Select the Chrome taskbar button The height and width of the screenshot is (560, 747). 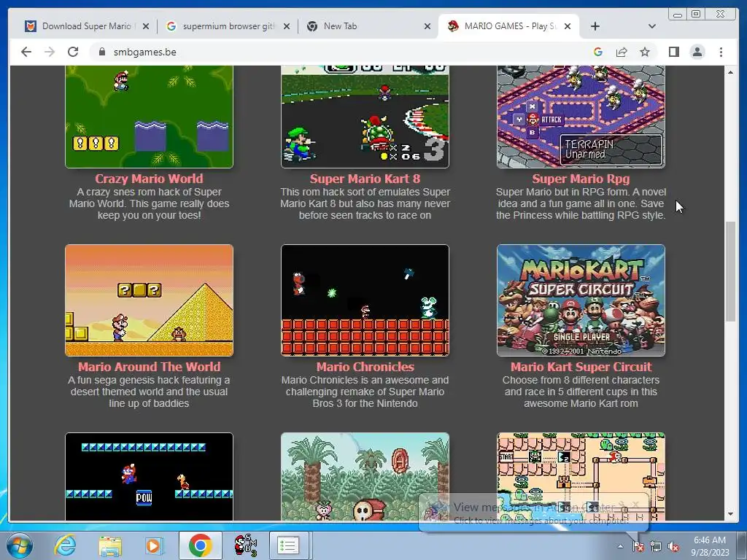click(x=200, y=545)
